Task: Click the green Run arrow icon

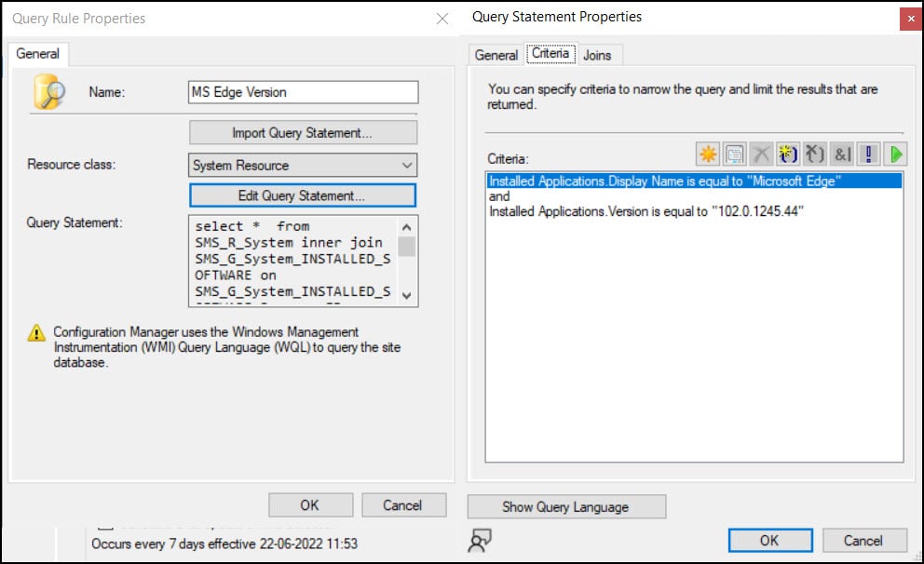Action: tap(896, 154)
